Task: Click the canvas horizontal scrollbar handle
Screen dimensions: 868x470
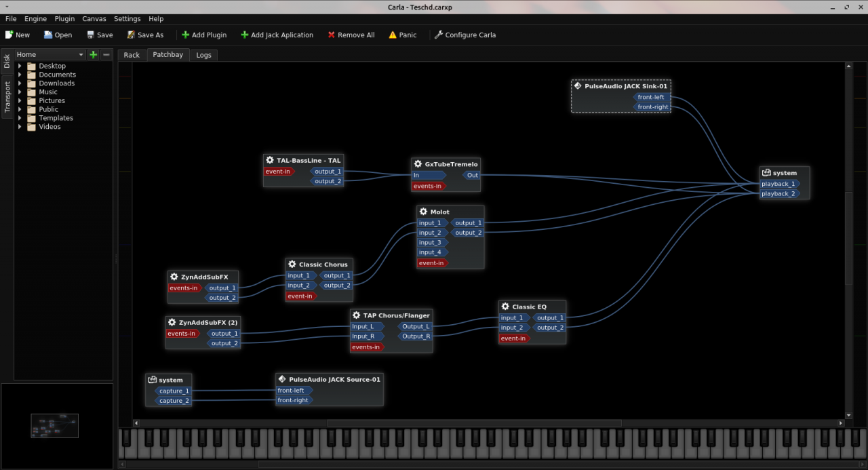Action: pyautogui.click(x=474, y=423)
